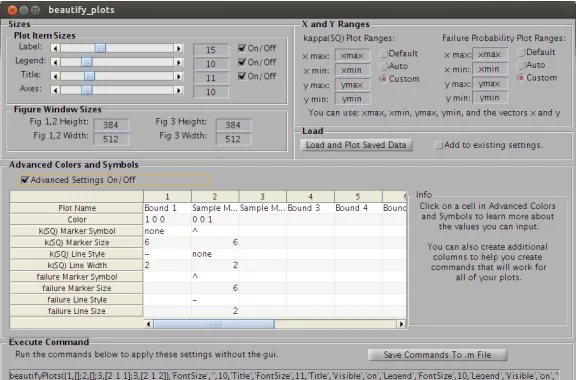Click Failure Probability y min input field
The width and height of the screenshot is (580, 380).
[490, 98]
